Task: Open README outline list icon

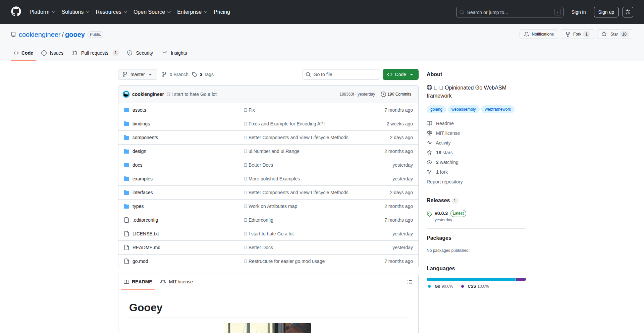Action: (x=410, y=282)
